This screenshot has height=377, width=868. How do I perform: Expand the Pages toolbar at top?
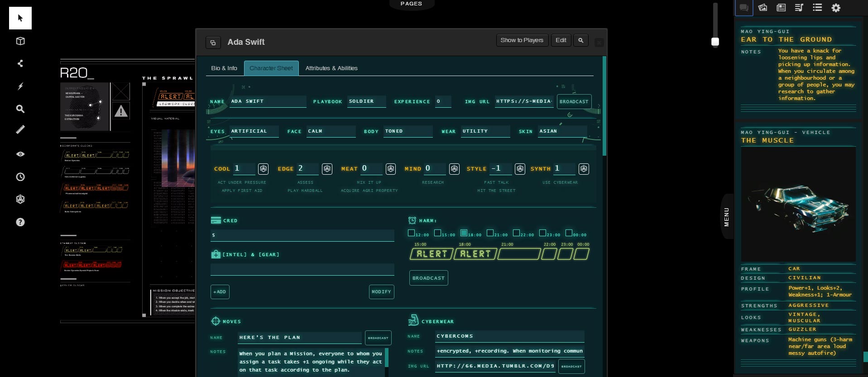[411, 4]
